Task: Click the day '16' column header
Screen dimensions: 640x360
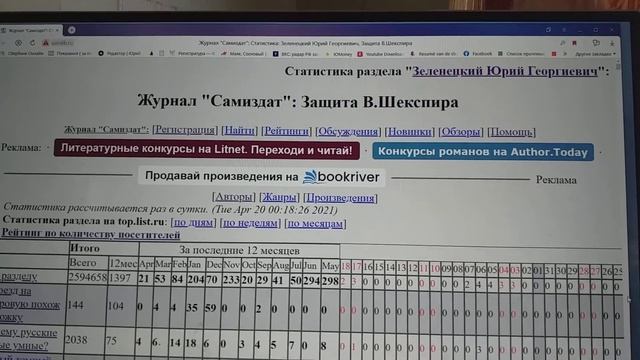Action: point(368,267)
